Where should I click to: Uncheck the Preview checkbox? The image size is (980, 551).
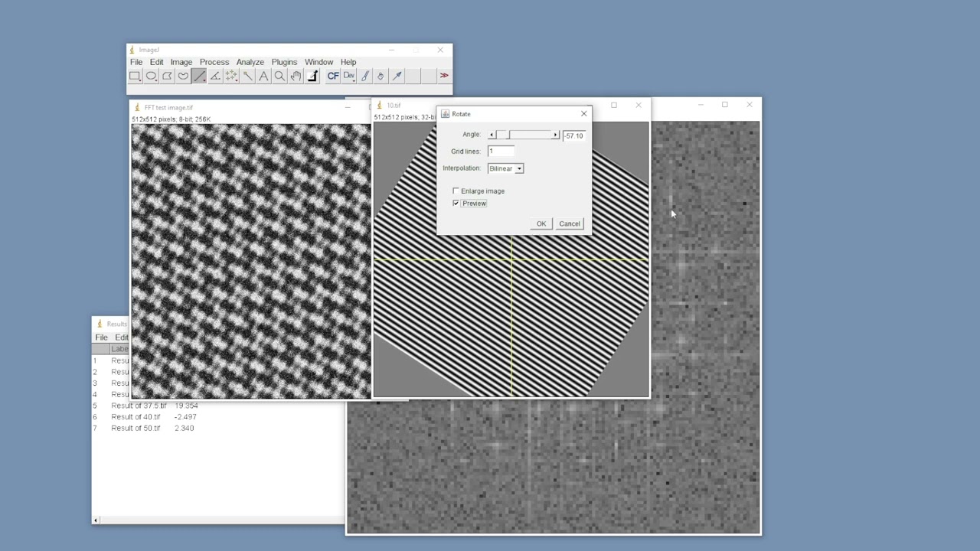pyautogui.click(x=456, y=204)
